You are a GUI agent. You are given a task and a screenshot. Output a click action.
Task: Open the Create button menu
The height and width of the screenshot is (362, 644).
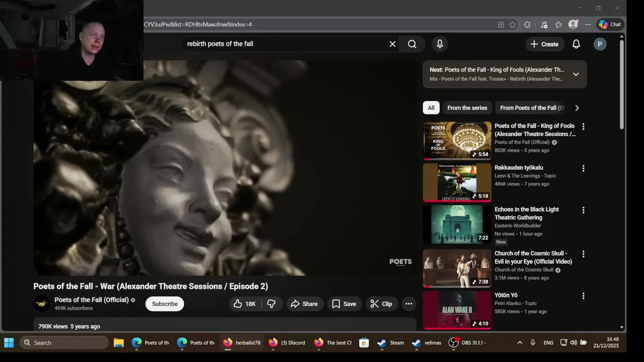[544, 44]
